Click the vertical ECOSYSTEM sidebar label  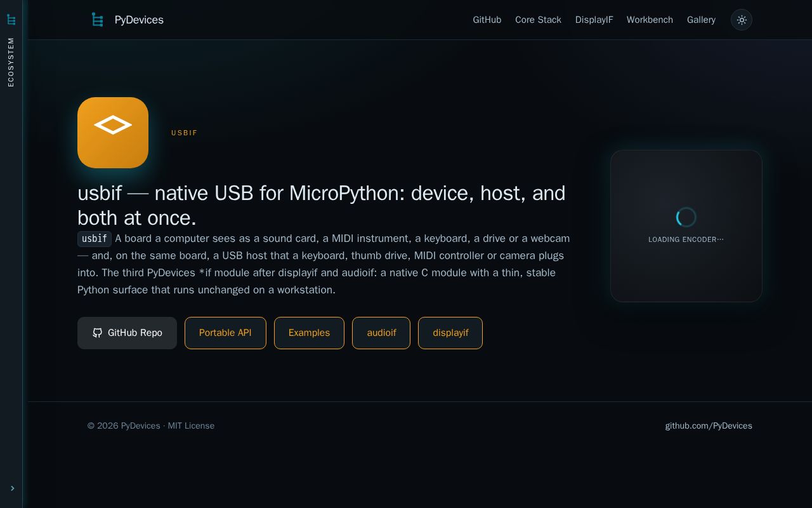pyautogui.click(x=11, y=62)
